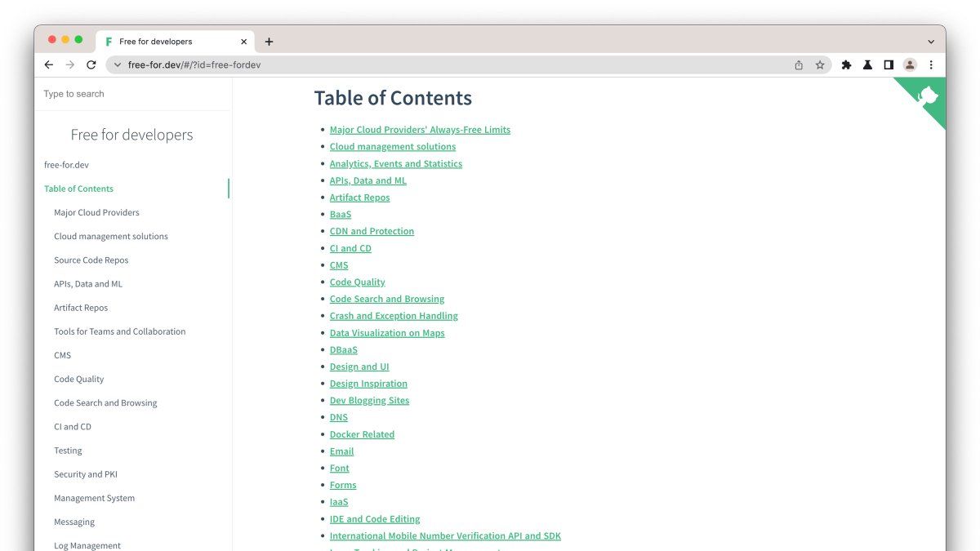
Task: Click the Labs flask icon in toolbar
Action: pos(867,65)
